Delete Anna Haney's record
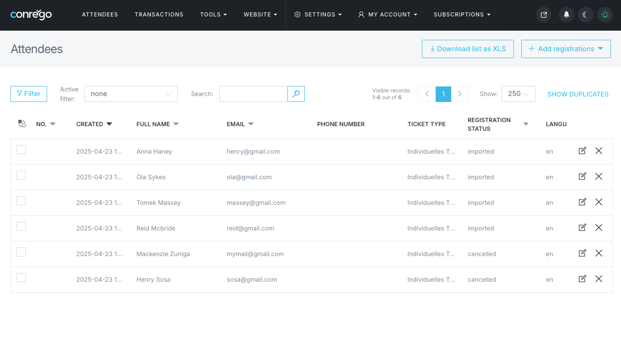Screen dimensions: 621x364 pyautogui.click(x=599, y=151)
